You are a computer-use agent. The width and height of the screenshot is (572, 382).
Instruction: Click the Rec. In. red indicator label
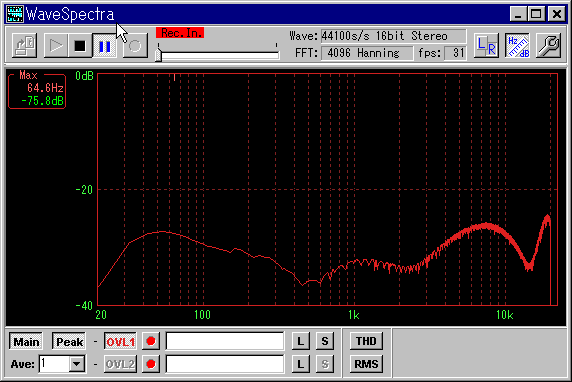click(180, 33)
